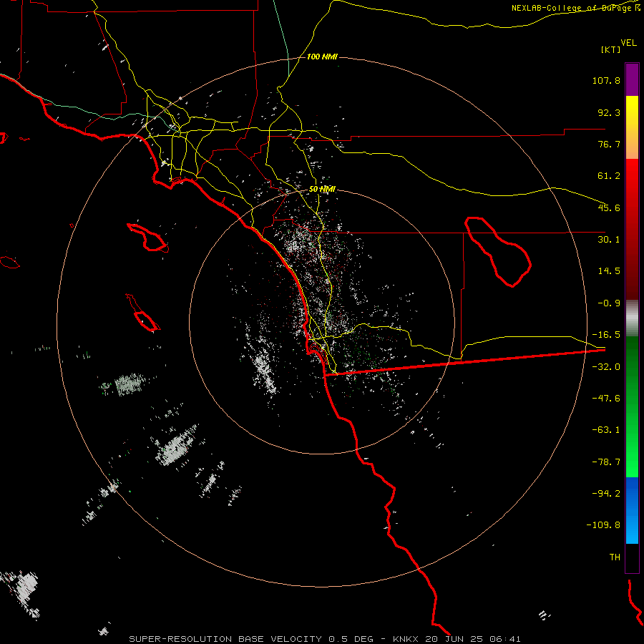
Task: Click the gray near-zero segment of color bar
Action: tap(632, 318)
